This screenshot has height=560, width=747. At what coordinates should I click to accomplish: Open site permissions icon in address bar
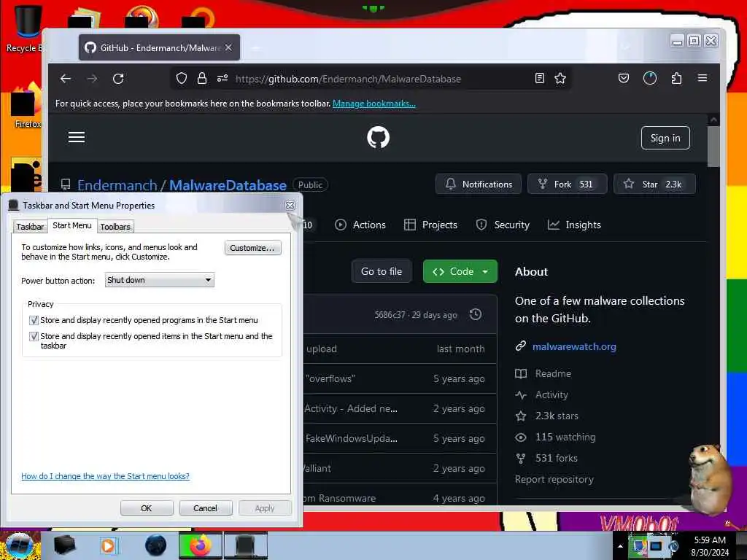point(222,78)
